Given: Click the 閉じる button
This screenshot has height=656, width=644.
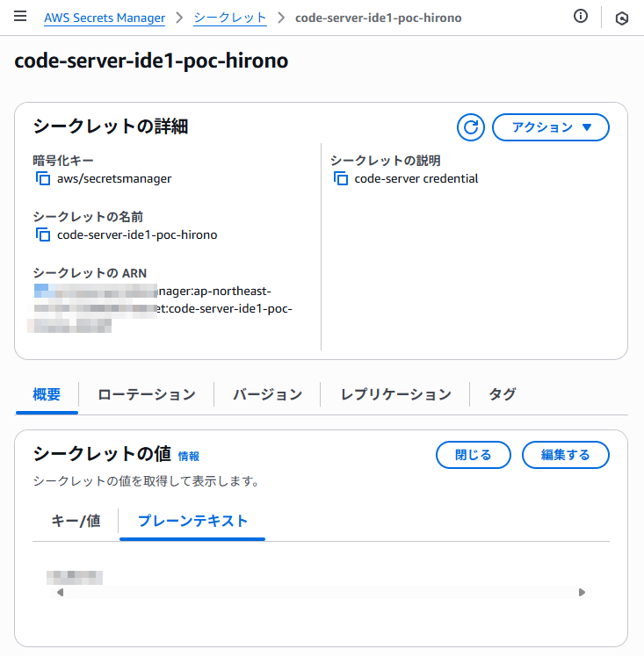Looking at the screenshot, I should (474, 455).
